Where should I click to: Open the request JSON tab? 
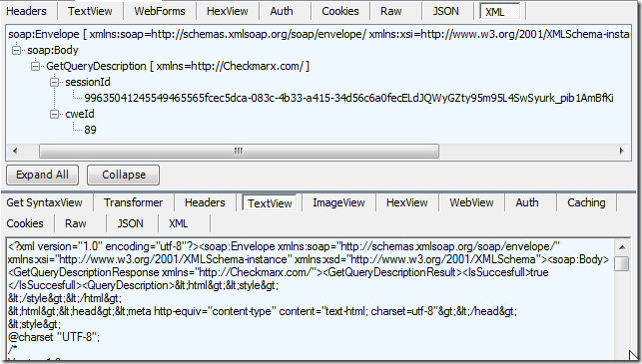446,11
